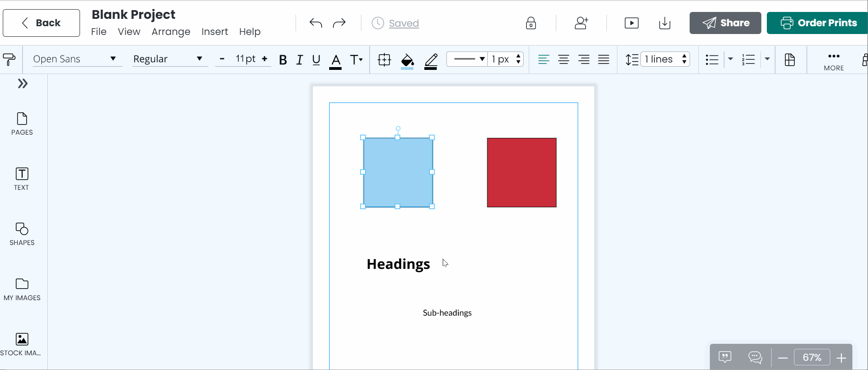Screen dimensions: 868x370
Task: Click the border frame icon
Action: click(384, 60)
